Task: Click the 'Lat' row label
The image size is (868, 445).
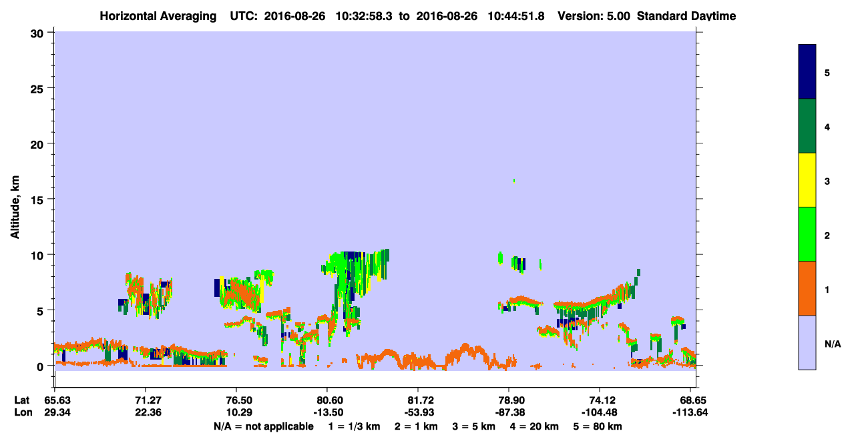Action: [22, 400]
